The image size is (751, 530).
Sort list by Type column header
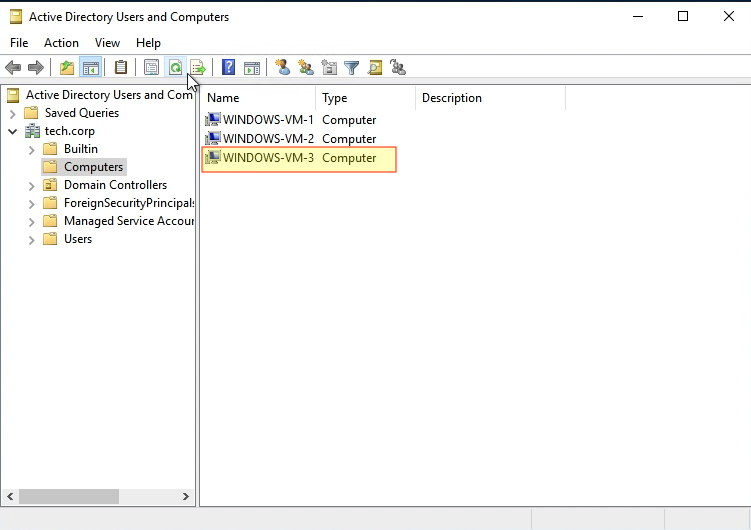tap(365, 98)
